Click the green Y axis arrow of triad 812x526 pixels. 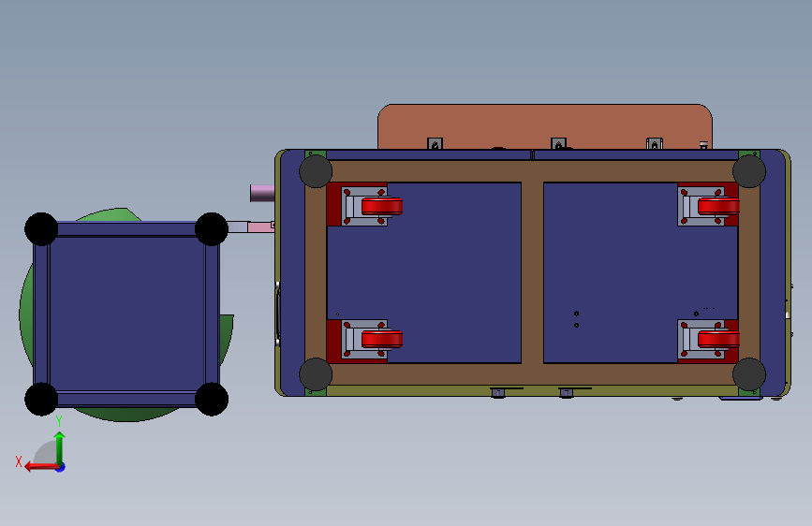[x=60, y=447]
